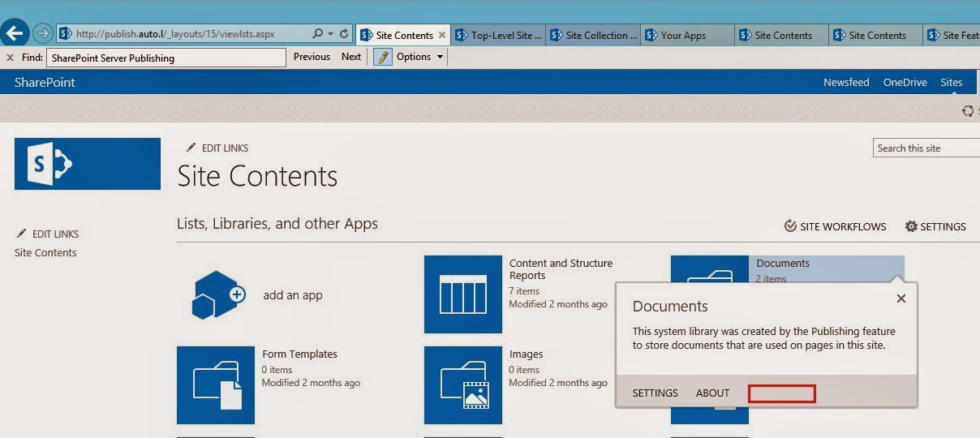The height and width of the screenshot is (438, 980).
Task: Toggle the find bar highlight pencil icon
Action: 382,57
